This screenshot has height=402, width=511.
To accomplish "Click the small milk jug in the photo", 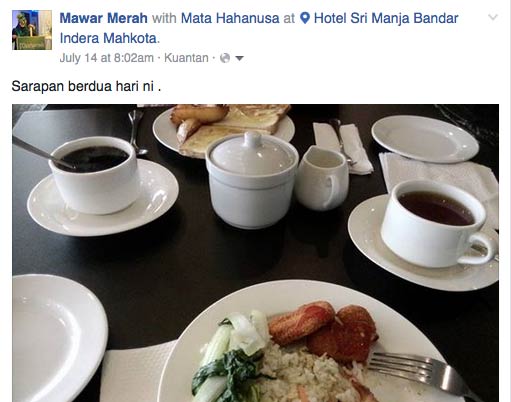I will coord(322,178).
